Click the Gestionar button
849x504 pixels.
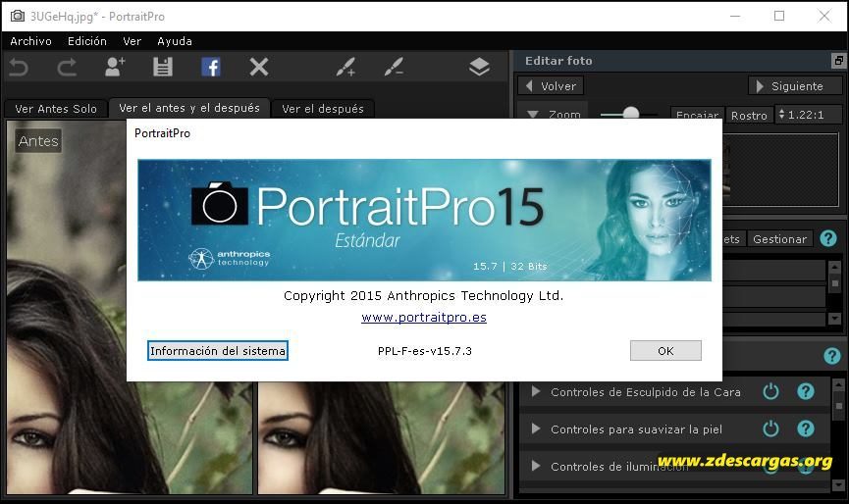[779, 239]
